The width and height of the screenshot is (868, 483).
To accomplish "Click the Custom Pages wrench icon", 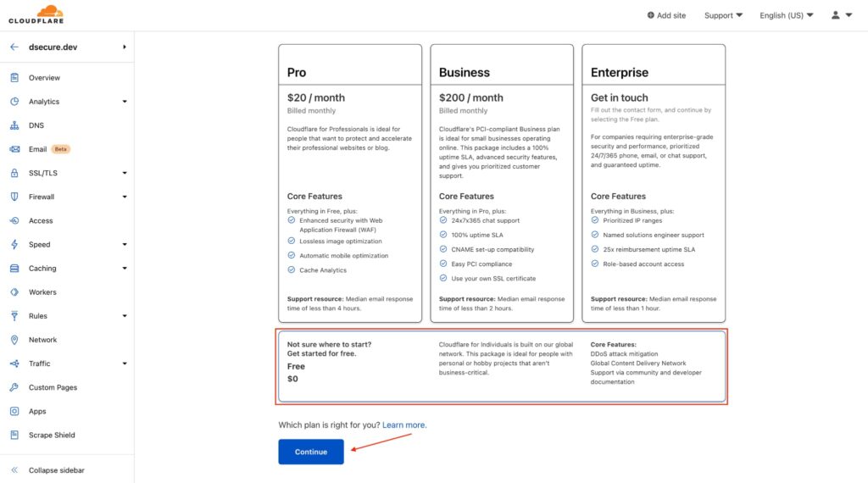I will (x=14, y=386).
